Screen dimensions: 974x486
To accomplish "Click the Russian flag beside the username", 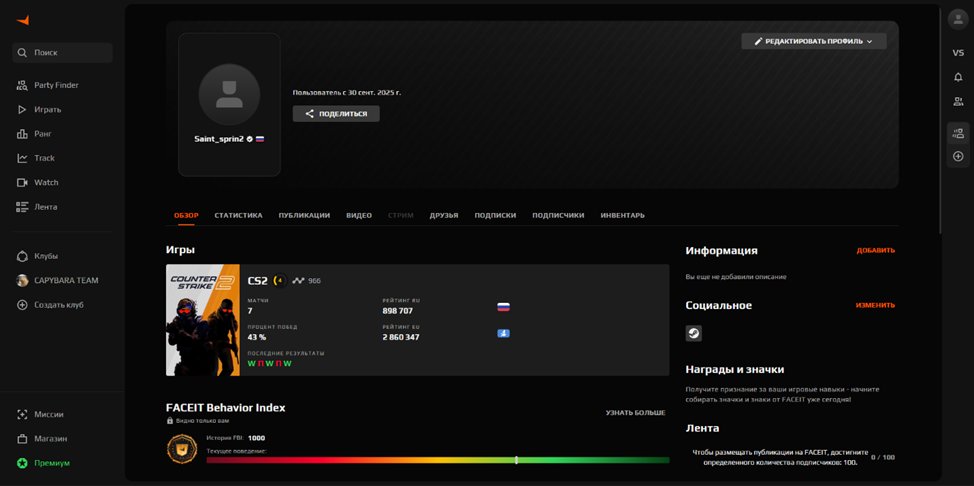I will point(260,139).
